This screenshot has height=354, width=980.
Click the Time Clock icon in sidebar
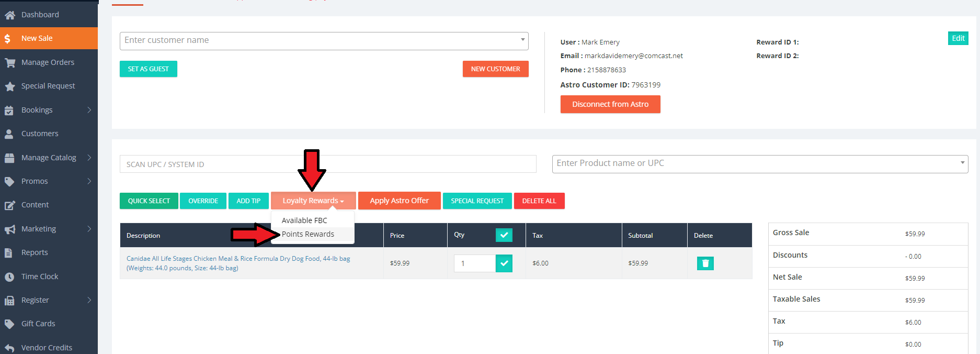(x=9, y=277)
